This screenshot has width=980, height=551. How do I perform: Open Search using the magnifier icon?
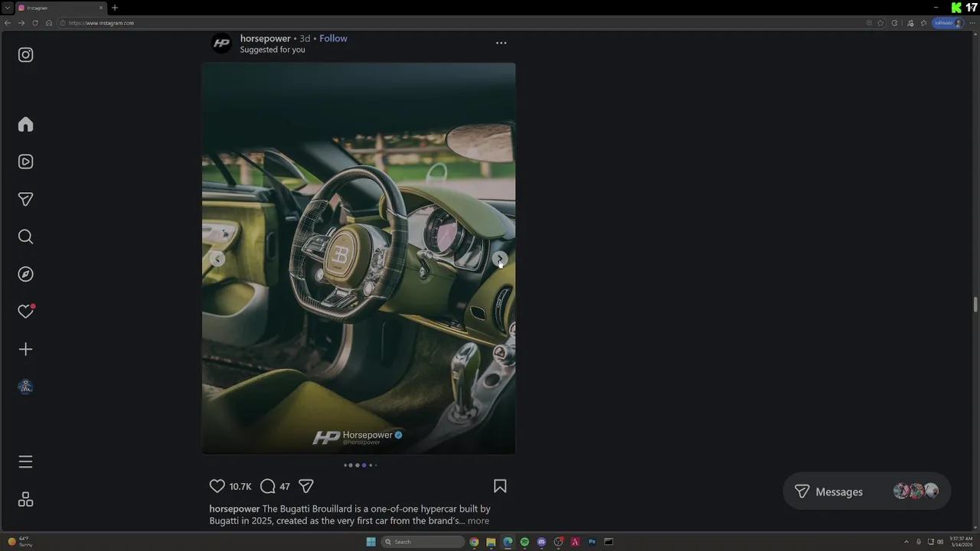coord(25,236)
